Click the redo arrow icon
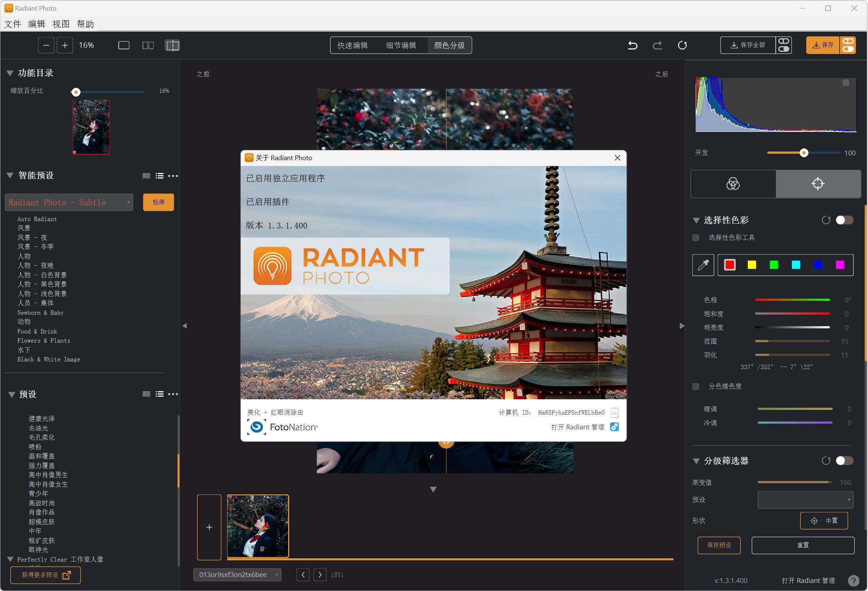This screenshot has width=868, height=591. pos(657,45)
